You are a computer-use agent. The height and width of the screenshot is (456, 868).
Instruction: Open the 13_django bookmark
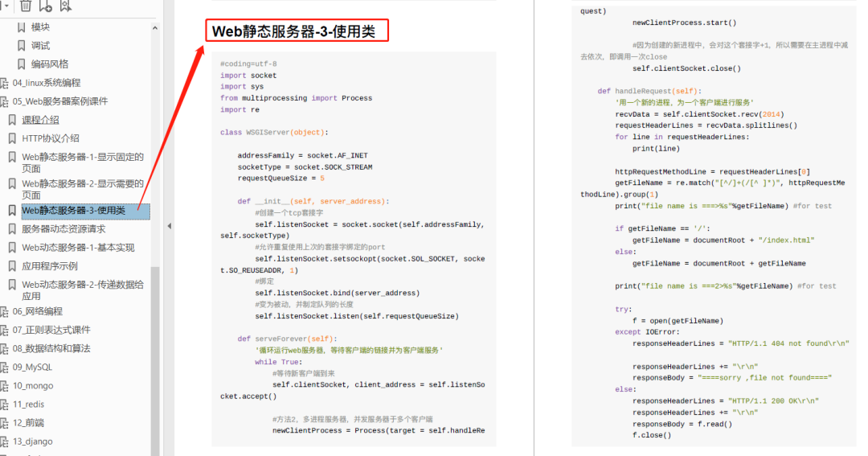33,442
